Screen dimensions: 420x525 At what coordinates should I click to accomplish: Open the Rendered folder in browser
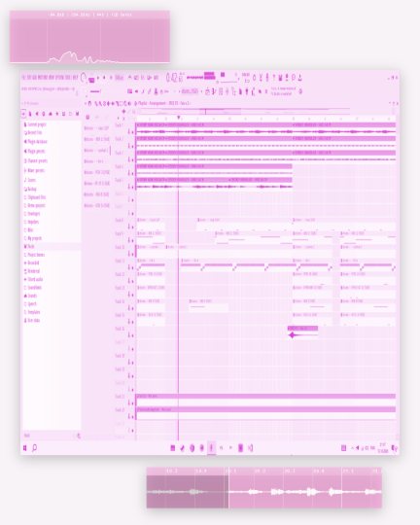pyautogui.click(x=32, y=271)
